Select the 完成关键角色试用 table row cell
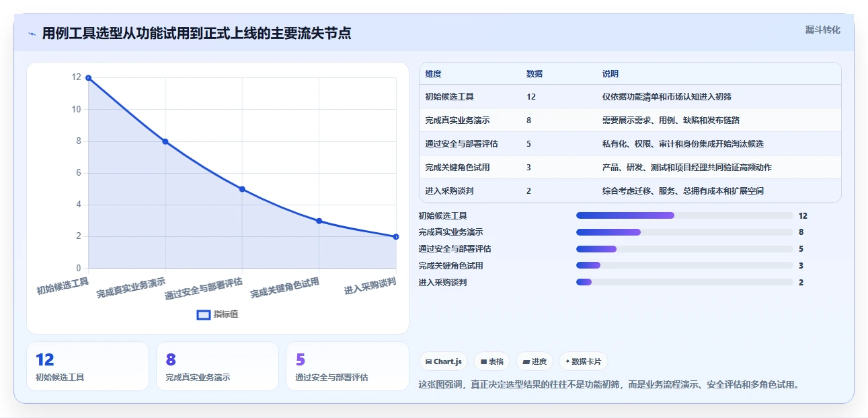 pos(457,168)
